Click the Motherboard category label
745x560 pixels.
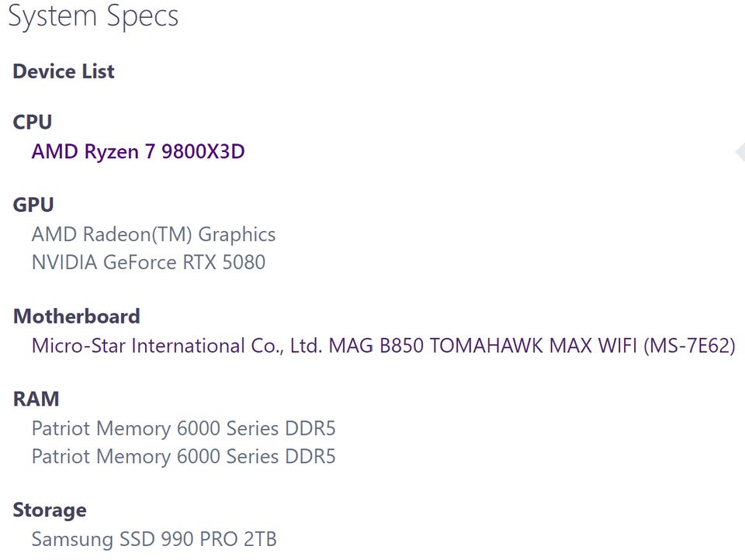pyautogui.click(x=76, y=316)
